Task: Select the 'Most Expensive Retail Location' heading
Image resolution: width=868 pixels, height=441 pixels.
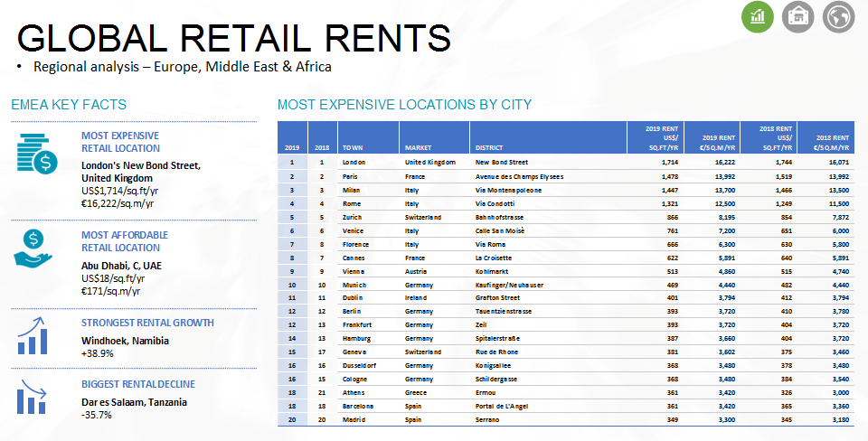Action: click(x=120, y=142)
